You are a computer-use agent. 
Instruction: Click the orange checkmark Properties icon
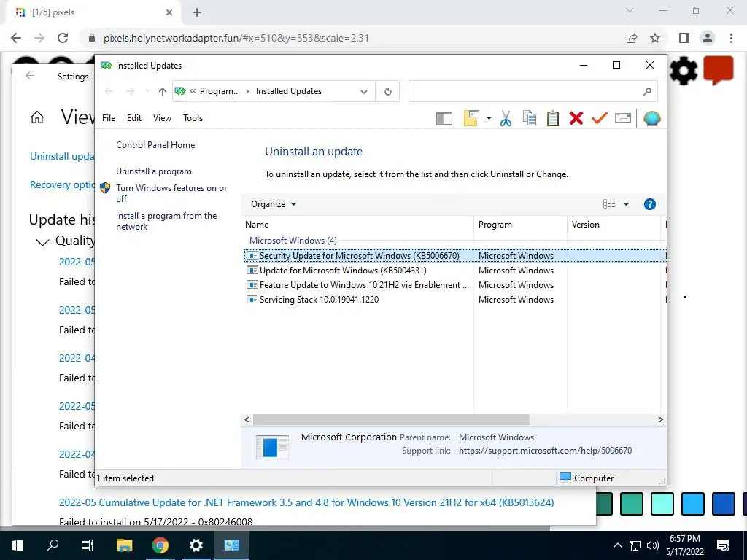tap(600, 117)
